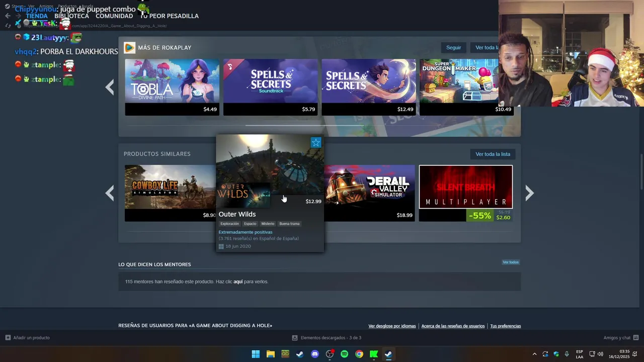Open the downloads icon in Steam footer
Image resolution: width=644 pixels, height=362 pixels.
coord(295,337)
